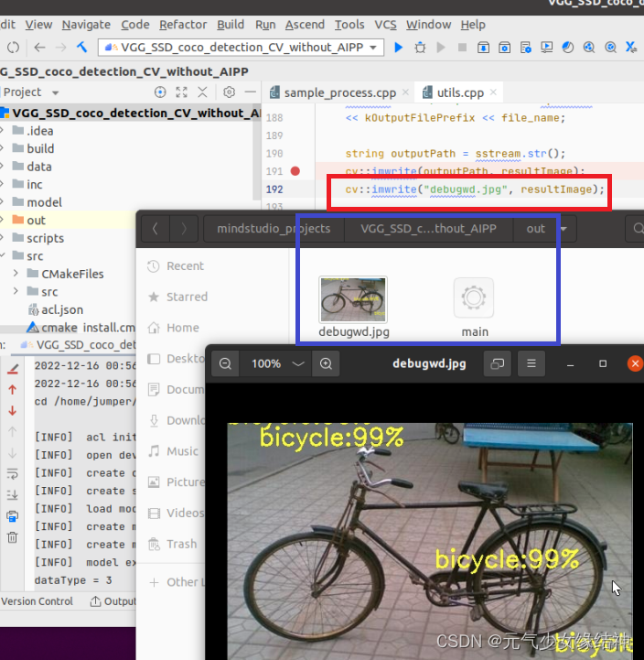Click the line 192 imwrite code line
Viewport: 644px width, 660px height.
[475, 189]
